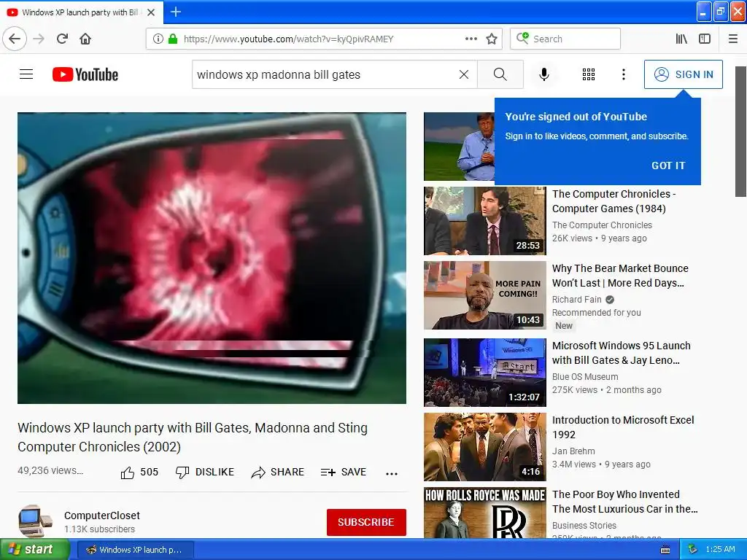The image size is (747, 560).
Task: Open Microsoft Windows 95 Launch title link
Action: pyautogui.click(x=622, y=353)
